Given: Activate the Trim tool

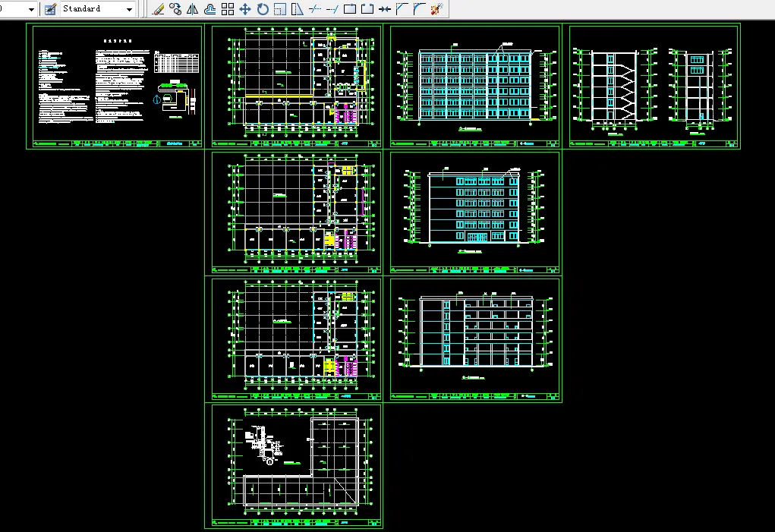Looking at the screenshot, I should click(x=315, y=9).
